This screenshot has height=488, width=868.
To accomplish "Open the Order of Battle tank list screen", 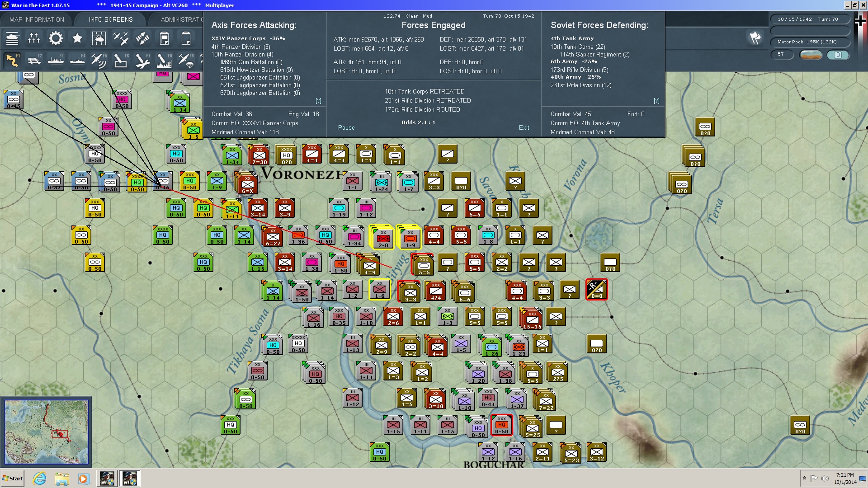I will tap(12, 38).
